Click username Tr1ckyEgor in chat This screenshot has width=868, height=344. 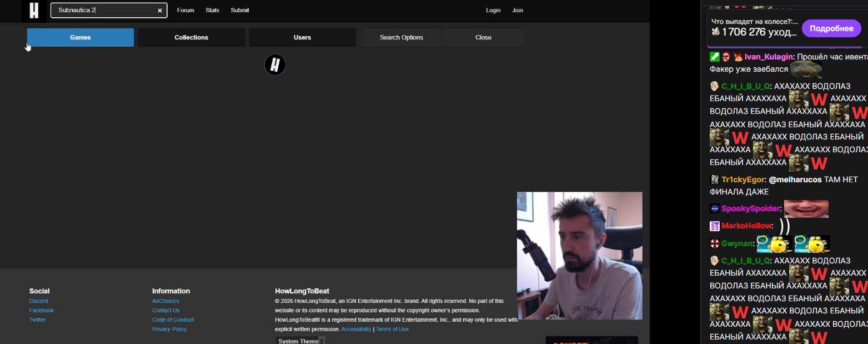click(742, 180)
